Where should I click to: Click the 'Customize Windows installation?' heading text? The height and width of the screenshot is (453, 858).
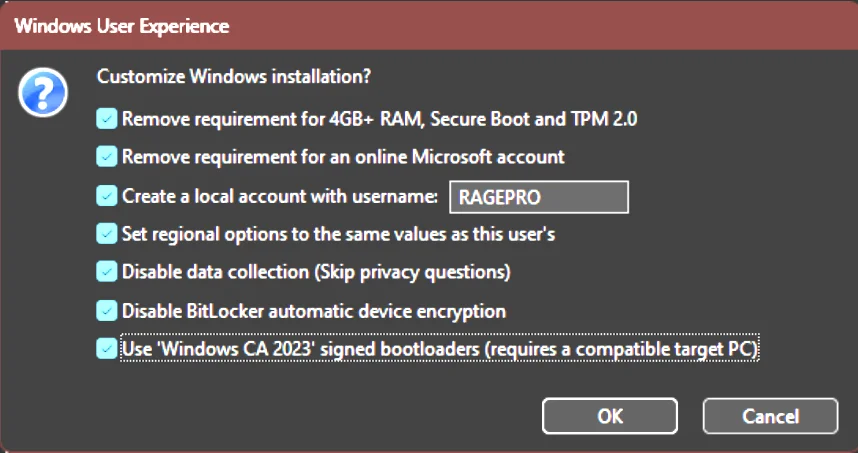[234, 76]
